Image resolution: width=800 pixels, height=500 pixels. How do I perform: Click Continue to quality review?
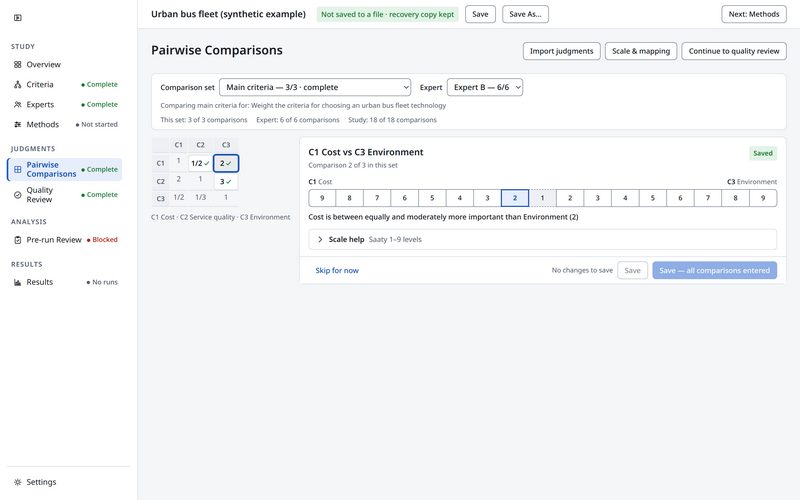734,51
